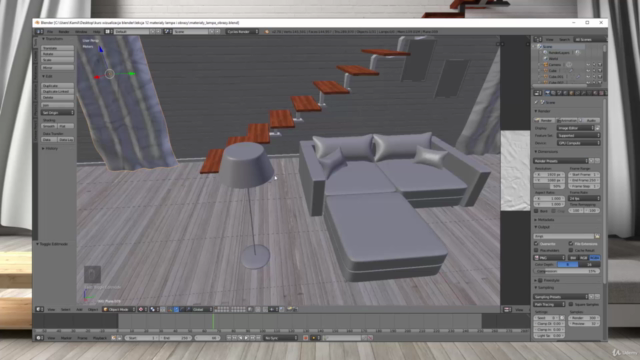Open the No Sync playback dropdown
Screen dimensions: 640x360
pyautogui.click(x=281, y=338)
